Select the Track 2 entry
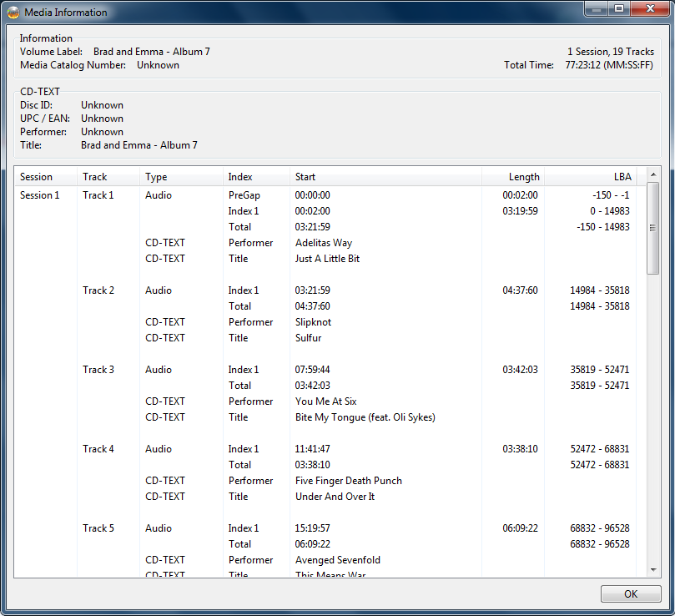Viewport: 675px width, 616px height. [x=98, y=290]
